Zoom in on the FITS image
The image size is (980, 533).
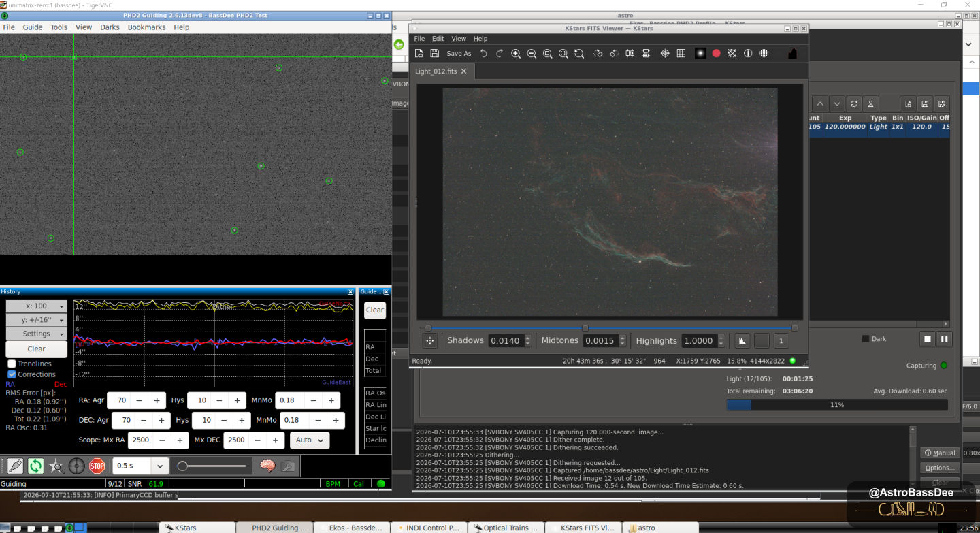click(x=516, y=53)
